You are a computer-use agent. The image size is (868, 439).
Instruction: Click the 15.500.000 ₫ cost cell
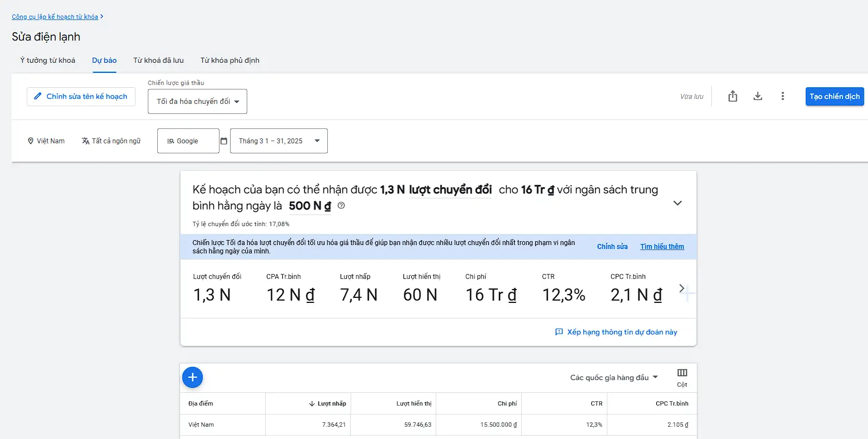point(498,425)
